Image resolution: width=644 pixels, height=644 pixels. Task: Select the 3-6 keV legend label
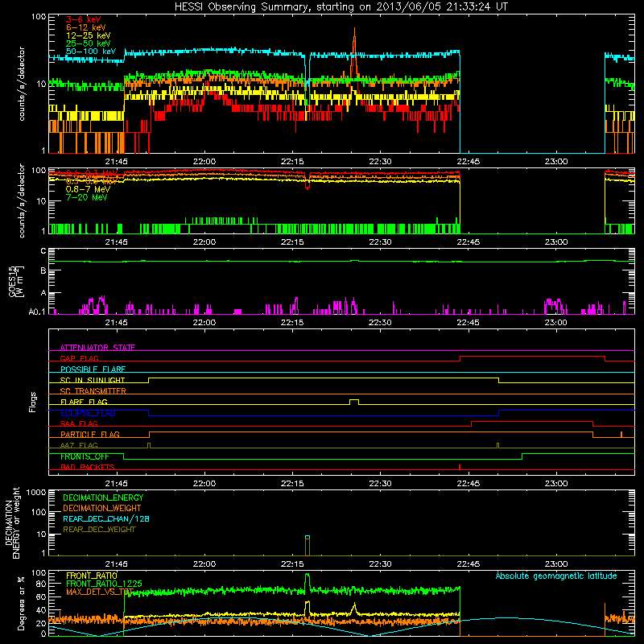tap(84, 19)
